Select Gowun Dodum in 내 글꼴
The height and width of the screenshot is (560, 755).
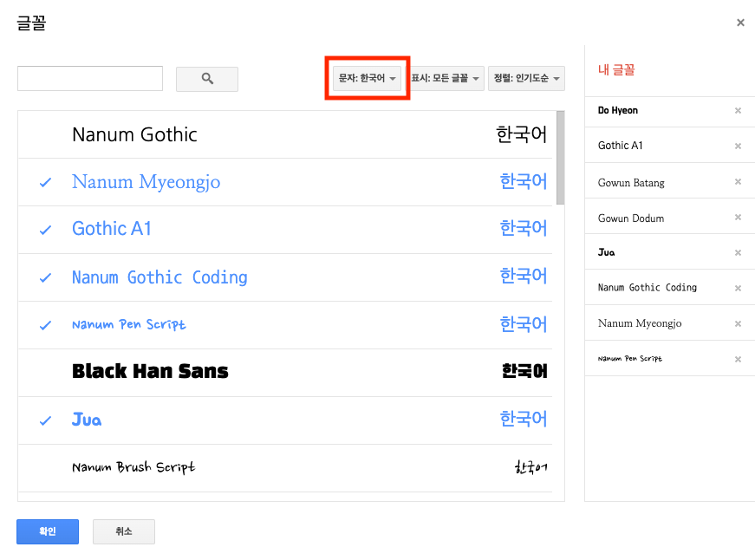coord(631,218)
